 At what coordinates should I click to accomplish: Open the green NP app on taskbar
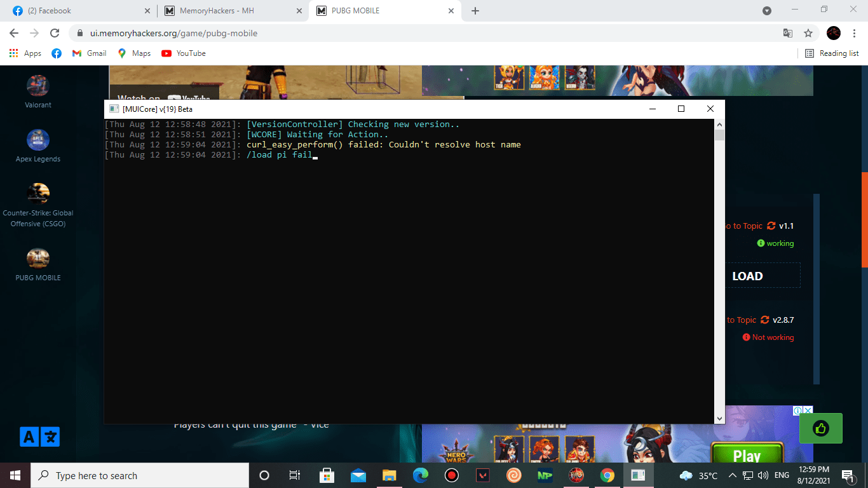tap(545, 475)
